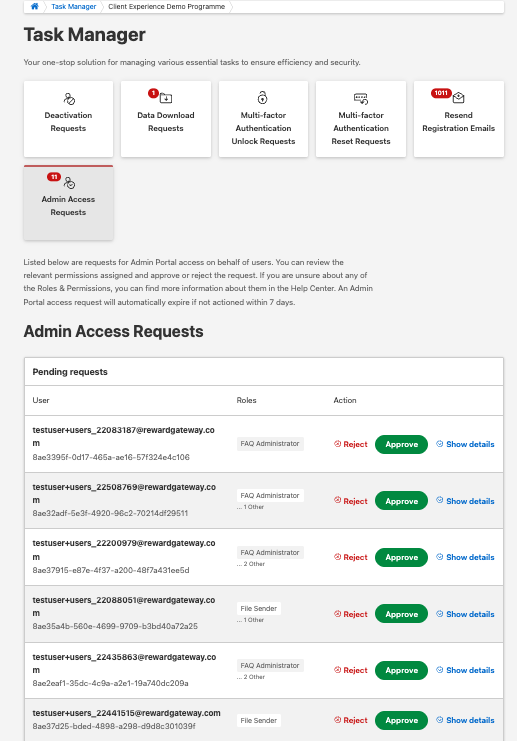Reject request for testuser+users_22441515
This screenshot has width=517, height=741.
[351, 720]
